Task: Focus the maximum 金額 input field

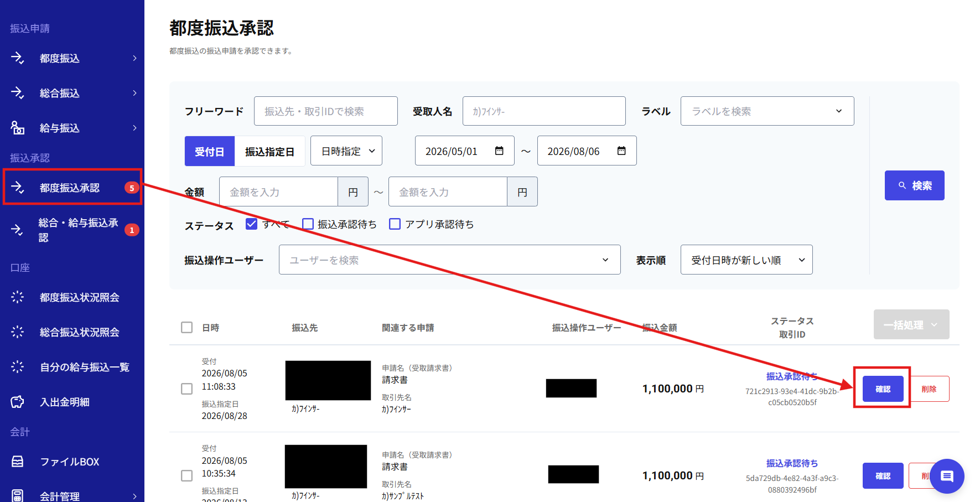Action: pyautogui.click(x=448, y=192)
